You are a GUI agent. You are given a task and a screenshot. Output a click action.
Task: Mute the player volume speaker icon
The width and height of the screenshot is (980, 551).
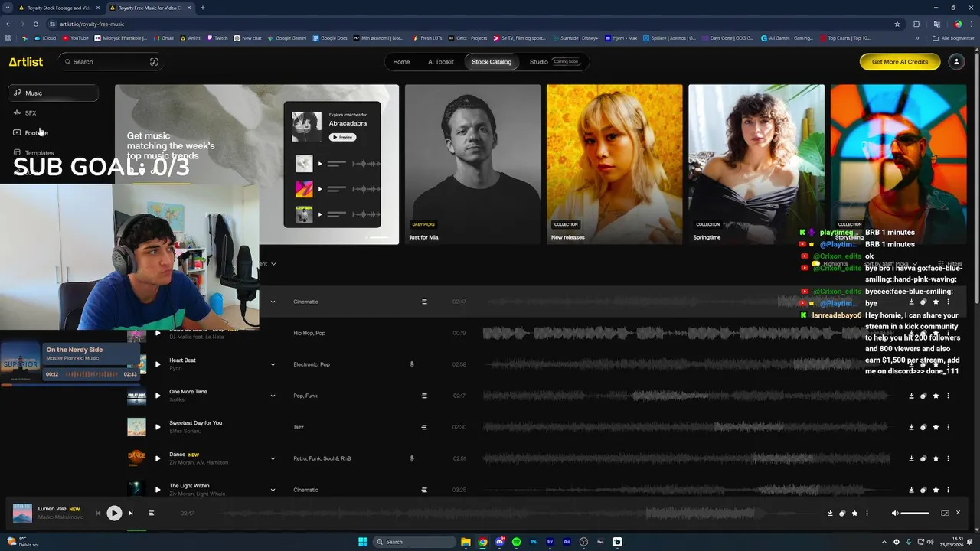[895, 514]
